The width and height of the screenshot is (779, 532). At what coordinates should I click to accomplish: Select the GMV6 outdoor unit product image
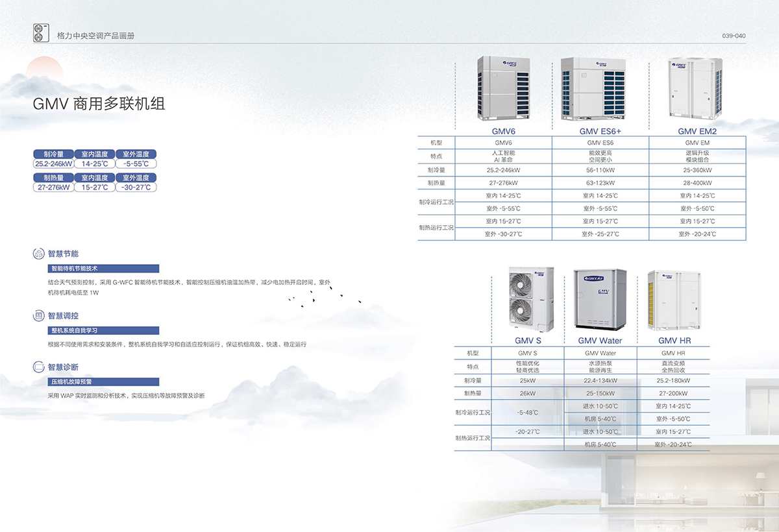coord(504,88)
